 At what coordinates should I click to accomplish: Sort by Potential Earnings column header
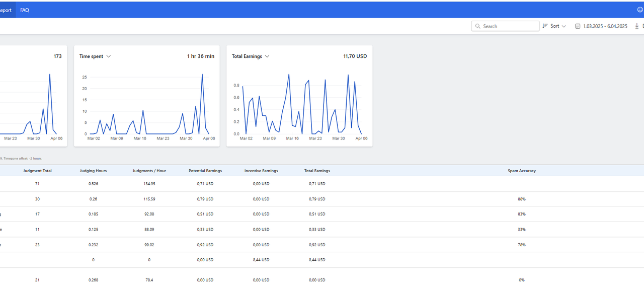coord(205,171)
